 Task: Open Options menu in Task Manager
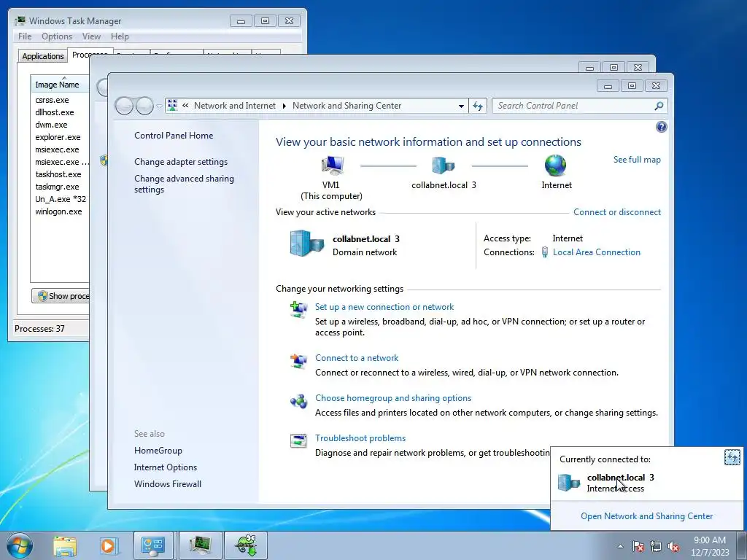(57, 36)
